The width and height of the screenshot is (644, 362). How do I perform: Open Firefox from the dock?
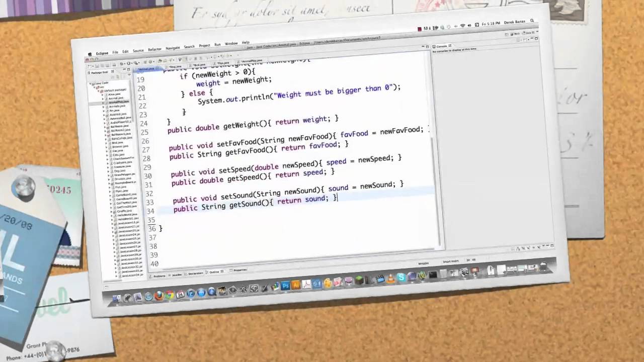[x=159, y=296]
